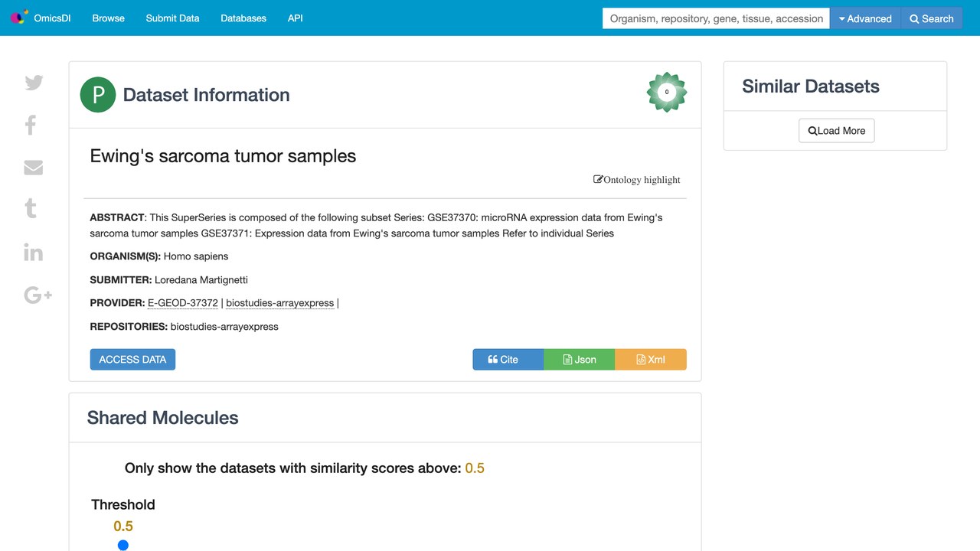980x551 pixels.
Task: Open the Databases page
Action: coord(243,18)
